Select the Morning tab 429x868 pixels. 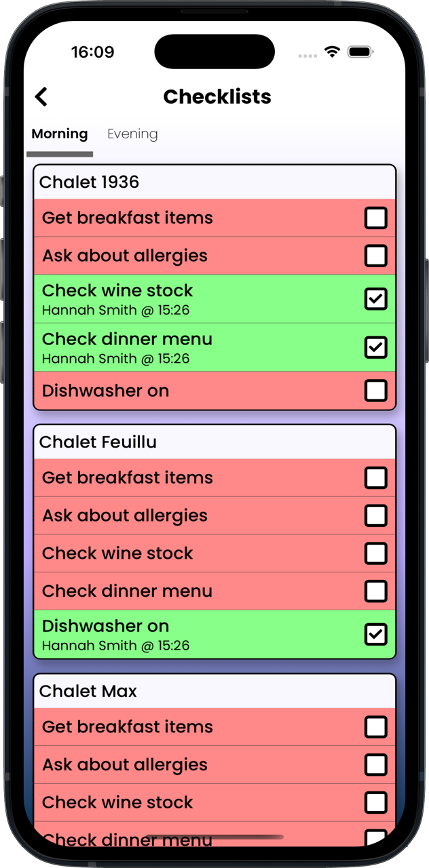60,134
